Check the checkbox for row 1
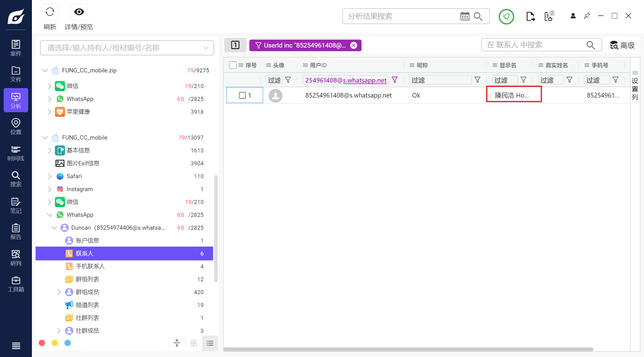This screenshot has width=644, height=357. click(242, 95)
